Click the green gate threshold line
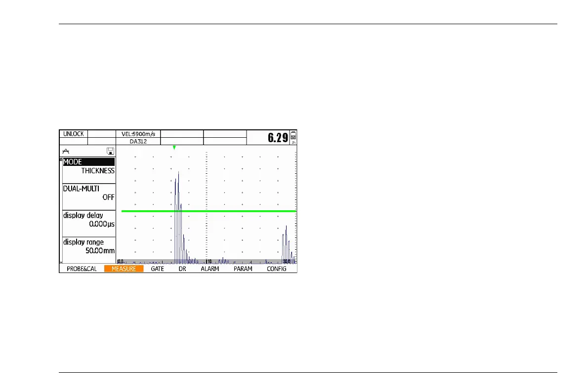The width and height of the screenshot is (588, 392). 209,211
